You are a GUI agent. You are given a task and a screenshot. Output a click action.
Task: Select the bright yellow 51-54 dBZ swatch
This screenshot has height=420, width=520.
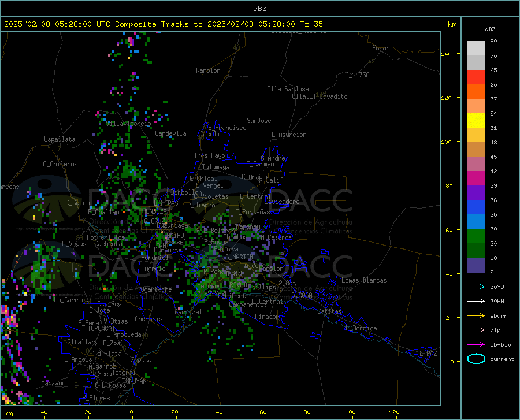click(476, 120)
